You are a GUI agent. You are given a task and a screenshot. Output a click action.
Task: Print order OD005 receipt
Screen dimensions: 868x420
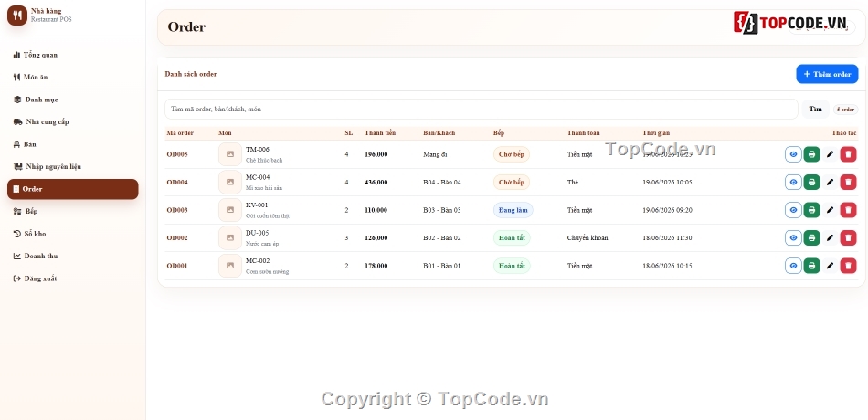pos(811,154)
